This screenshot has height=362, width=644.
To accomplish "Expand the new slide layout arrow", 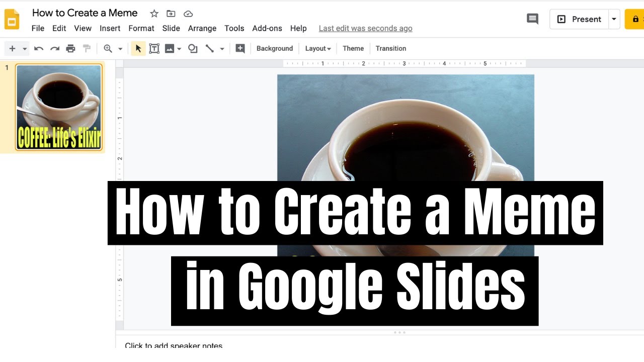I will (x=25, y=49).
